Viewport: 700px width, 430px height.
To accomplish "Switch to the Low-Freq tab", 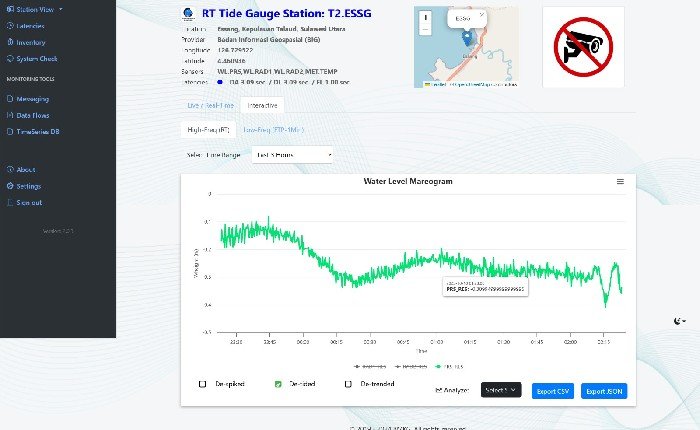I will pyautogui.click(x=274, y=130).
